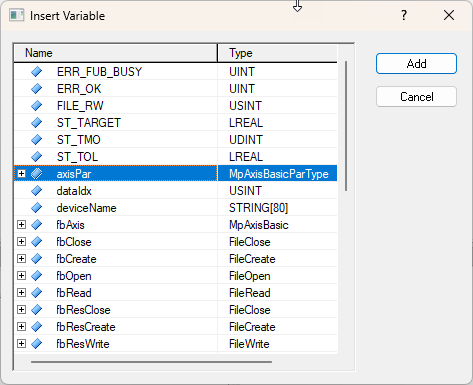Viewport: 473px width, 385px height.
Task: Click the STRING[80] type cell
Action: pyautogui.click(x=277, y=208)
